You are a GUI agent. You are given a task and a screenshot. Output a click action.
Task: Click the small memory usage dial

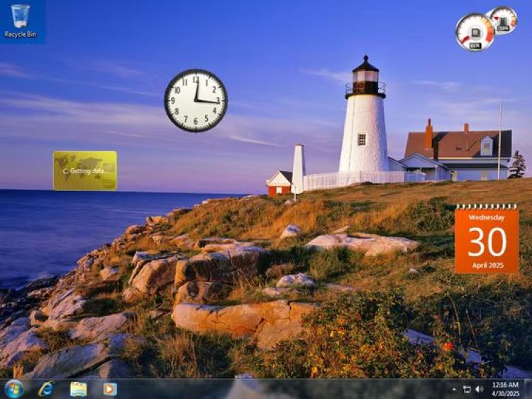(504, 18)
